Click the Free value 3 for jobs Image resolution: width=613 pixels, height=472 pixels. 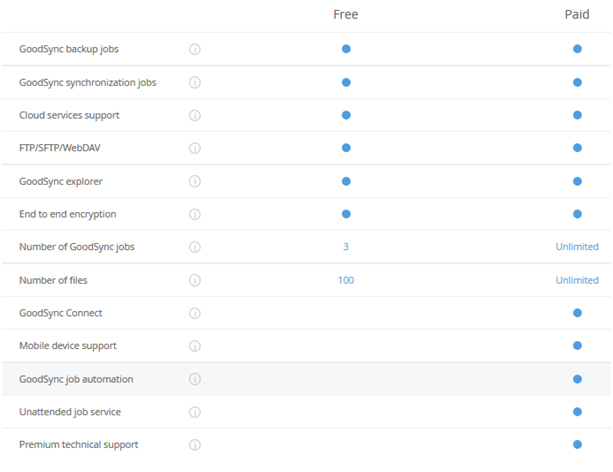(x=346, y=247)
